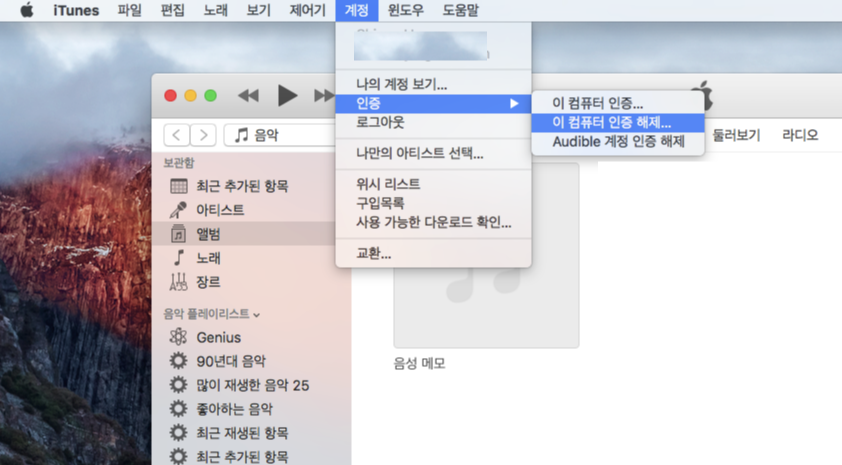
Task: Close the open 계정 menu
Action: (357, 10)
